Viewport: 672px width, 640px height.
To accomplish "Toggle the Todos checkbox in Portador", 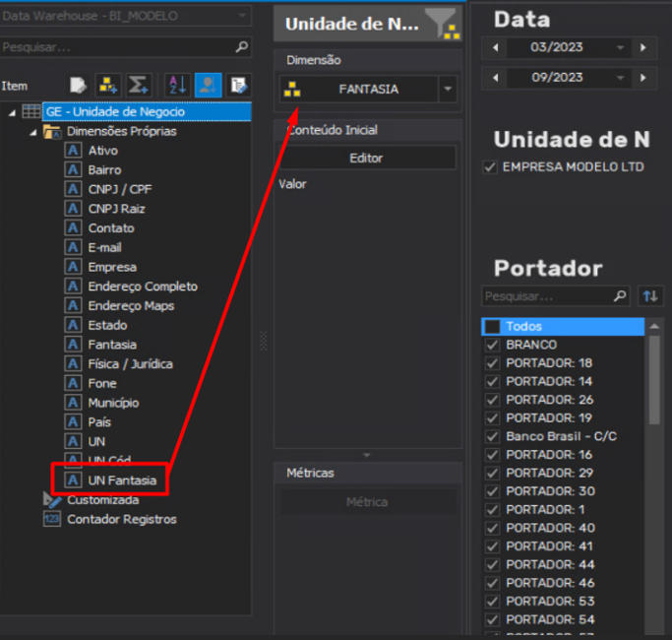I will coord(492,327).
